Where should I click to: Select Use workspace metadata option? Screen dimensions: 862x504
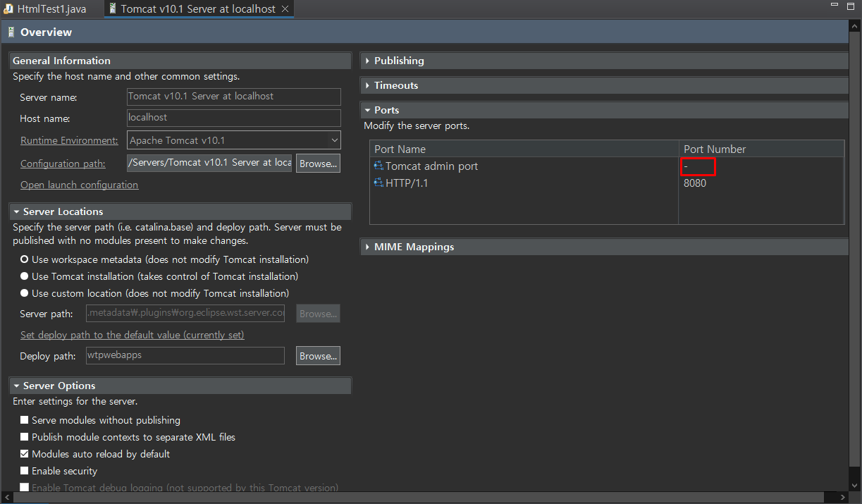pos(25,259)
